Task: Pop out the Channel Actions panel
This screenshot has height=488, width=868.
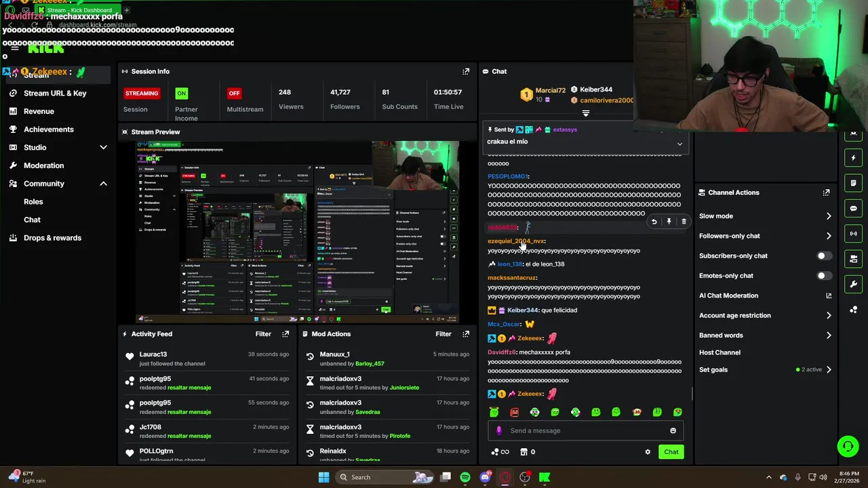Action: 826,192
